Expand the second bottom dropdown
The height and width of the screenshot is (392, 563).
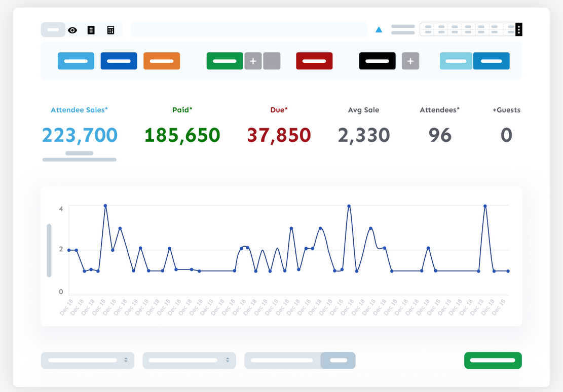[x=189, y=361]
